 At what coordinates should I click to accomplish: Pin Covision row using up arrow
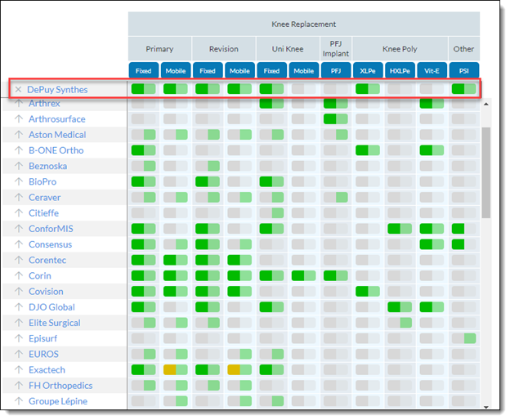(x=19, y=291)
